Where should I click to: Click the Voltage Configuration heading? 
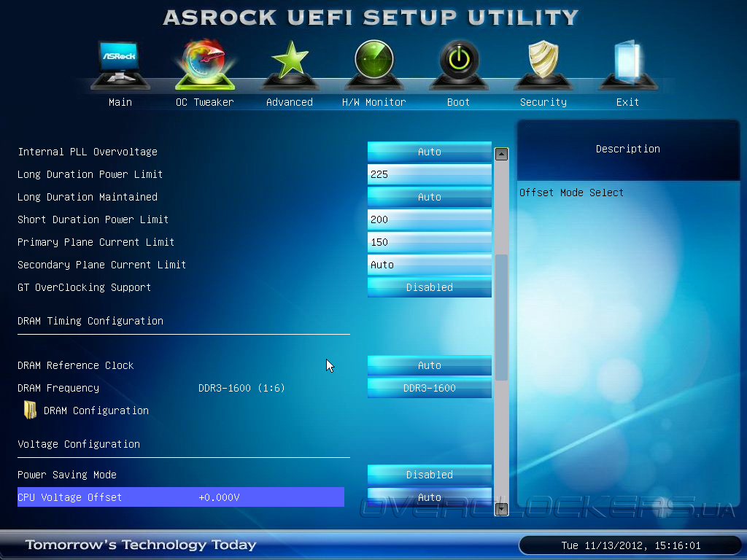pos(79,444)
